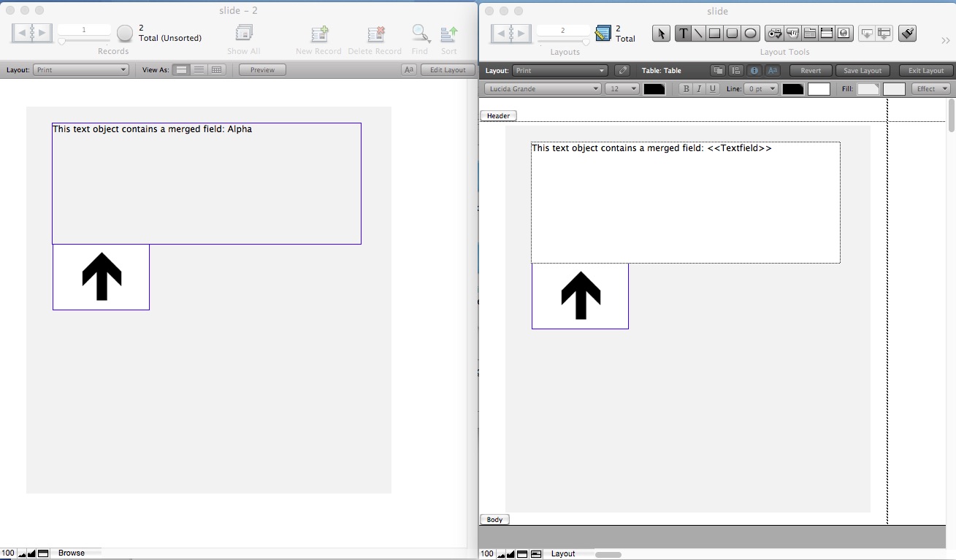Toggle Bold text formatting
The height and width of the screenshot is (560, 956).
tap(686, 89)
